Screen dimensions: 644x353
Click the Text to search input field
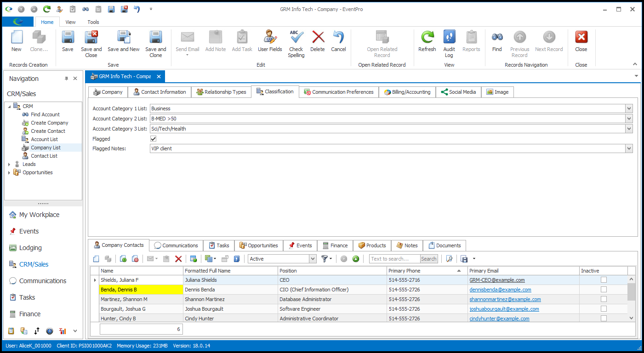pyautogui.click(x=395, y=259)
